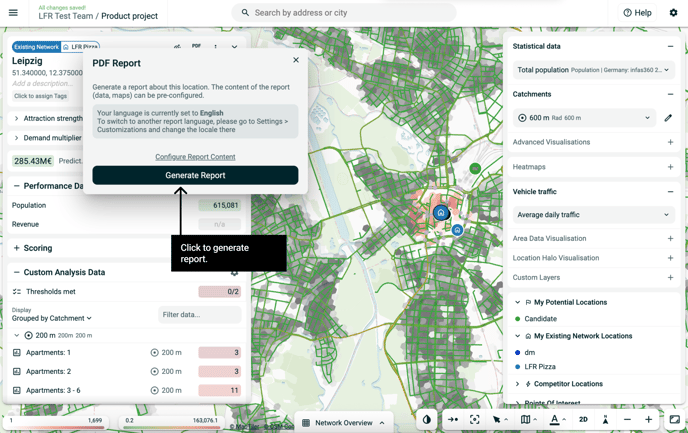Collapse the Leipzig location panel chevron
The width and height of the screenshot is (688, 433).
pyautogui.click(x=234, y=47)
